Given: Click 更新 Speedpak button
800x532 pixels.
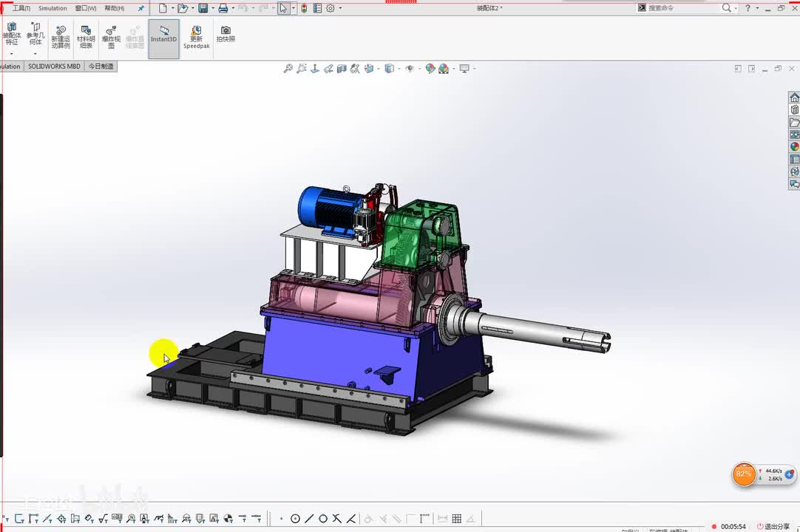Looking at the screenshot, I should point(197,38).
